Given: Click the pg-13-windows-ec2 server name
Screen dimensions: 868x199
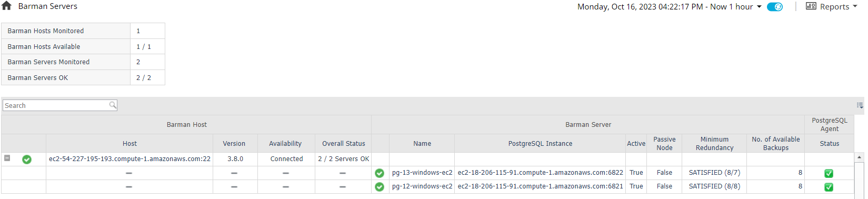Looking at the screenshot, I should (x=422, y=173).
